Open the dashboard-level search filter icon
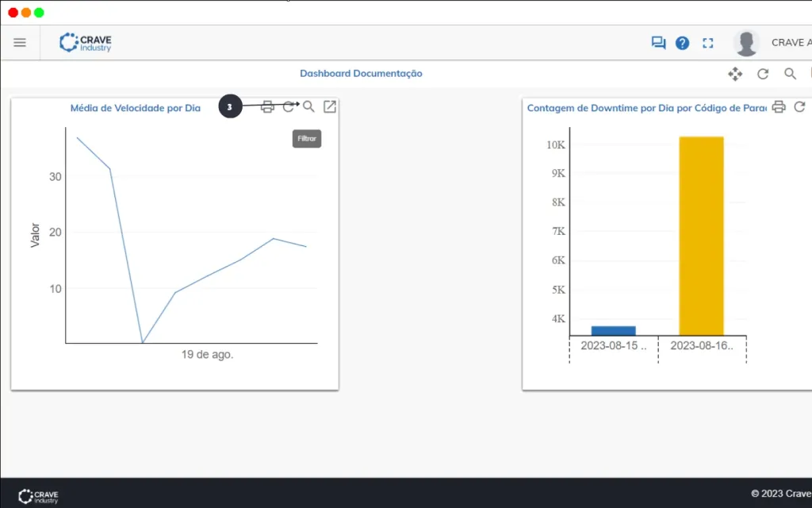The width and height of the screenshot is (812, 508). point(790,74)
